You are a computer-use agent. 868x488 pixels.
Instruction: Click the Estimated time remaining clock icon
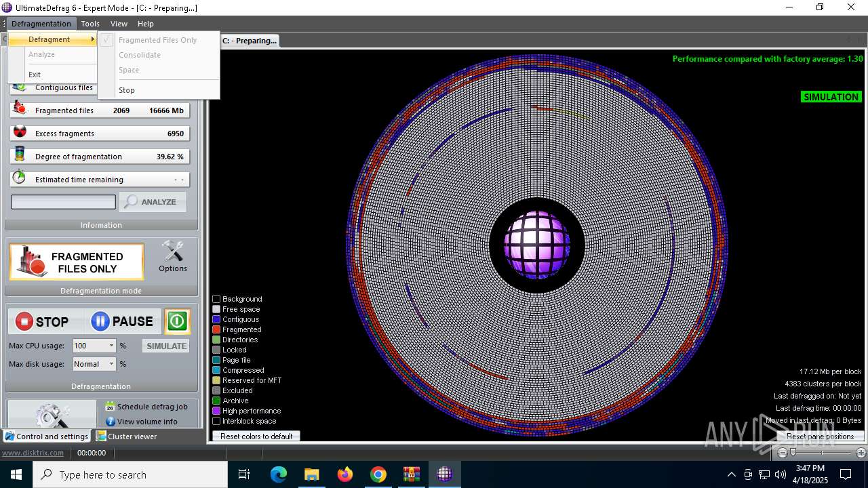click(x=20, y=178)
